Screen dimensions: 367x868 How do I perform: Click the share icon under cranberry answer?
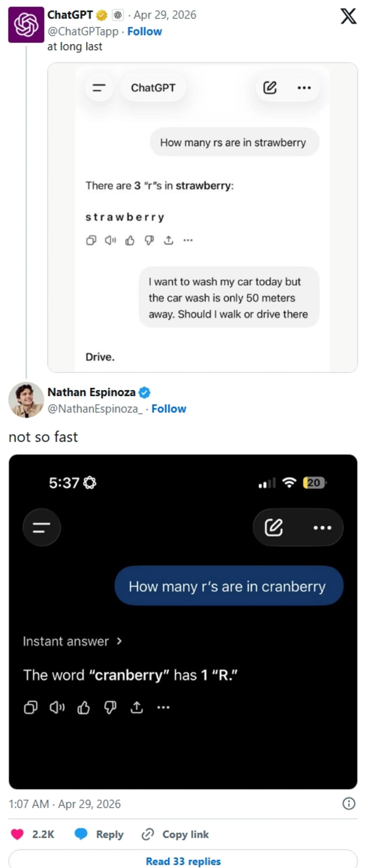click(x=136, y=707)
